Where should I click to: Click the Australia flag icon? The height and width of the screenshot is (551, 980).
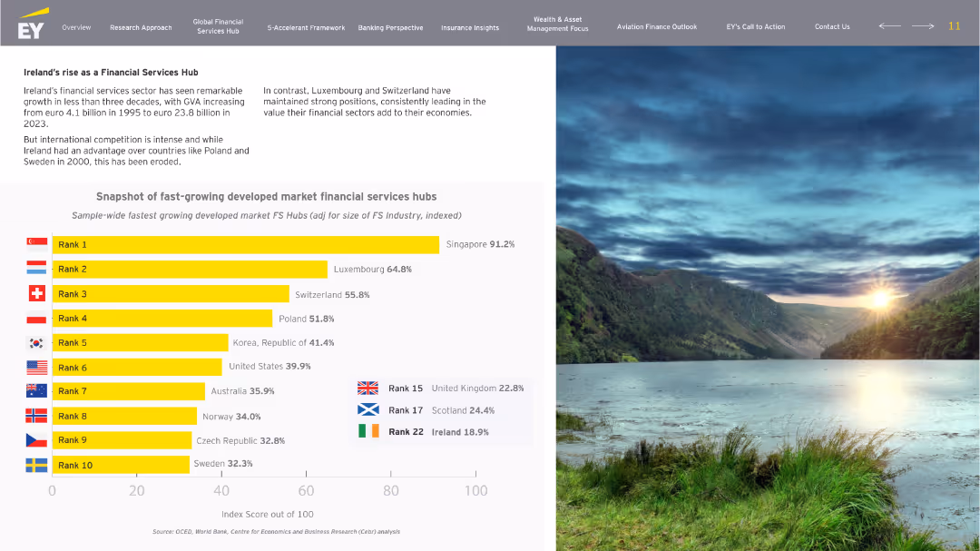(x=37, y=391)
